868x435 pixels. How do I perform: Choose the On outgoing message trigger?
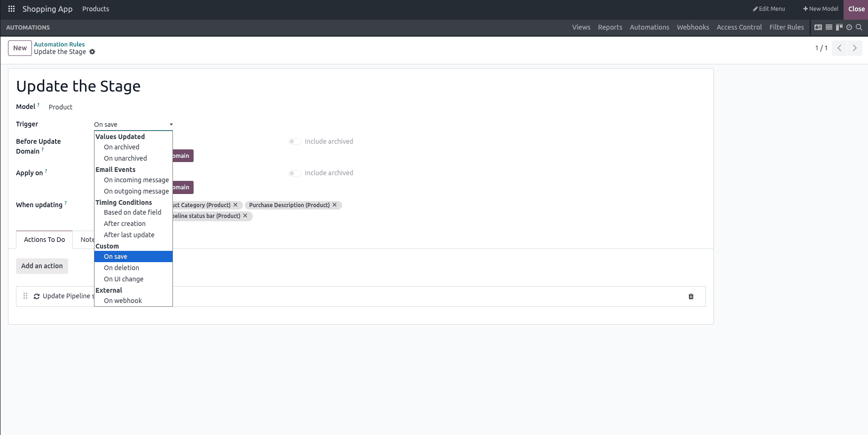133,191
